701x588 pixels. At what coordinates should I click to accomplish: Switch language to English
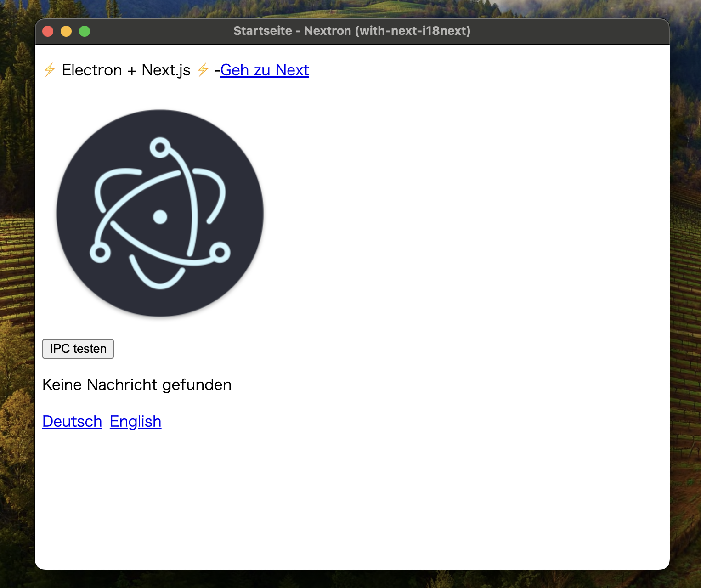coord(136,421)
